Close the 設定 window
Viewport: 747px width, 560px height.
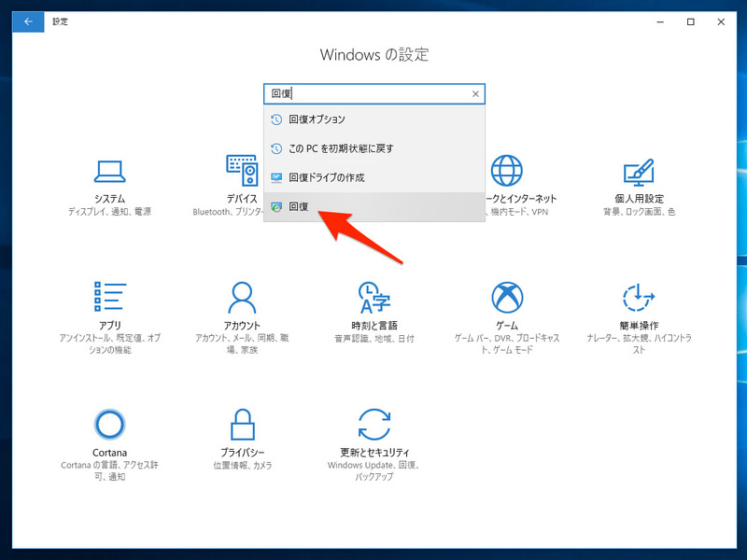tap(721, 21)
